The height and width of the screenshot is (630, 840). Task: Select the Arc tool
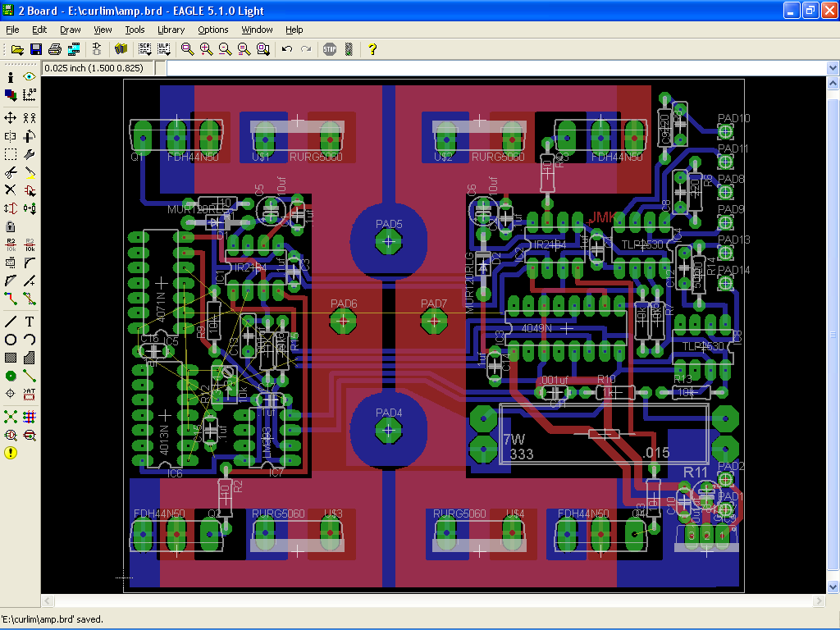point(30,340)
